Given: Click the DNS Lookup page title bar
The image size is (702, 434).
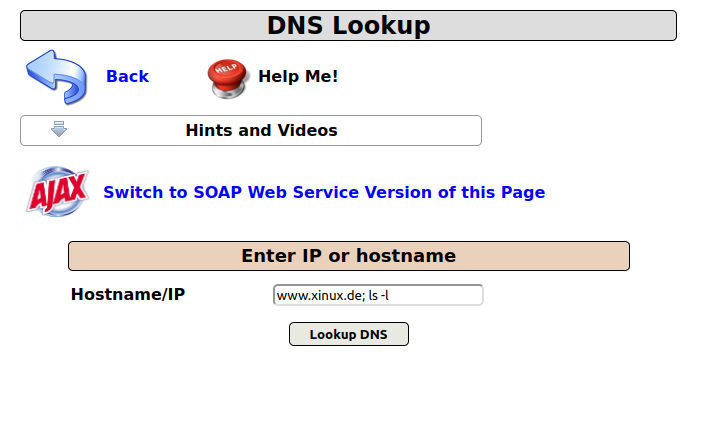Looking at the screenshot, I should tap(348, 26).
